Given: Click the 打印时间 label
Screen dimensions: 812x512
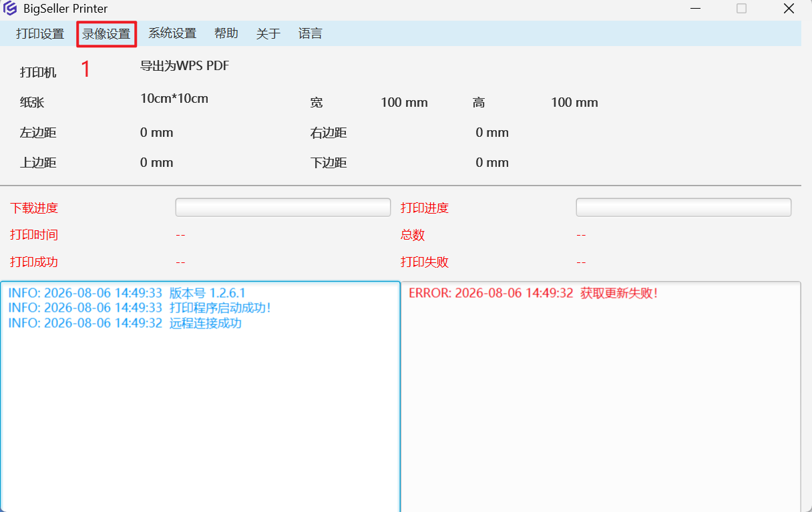Looking at the screenshot, I should coord(34,235).
